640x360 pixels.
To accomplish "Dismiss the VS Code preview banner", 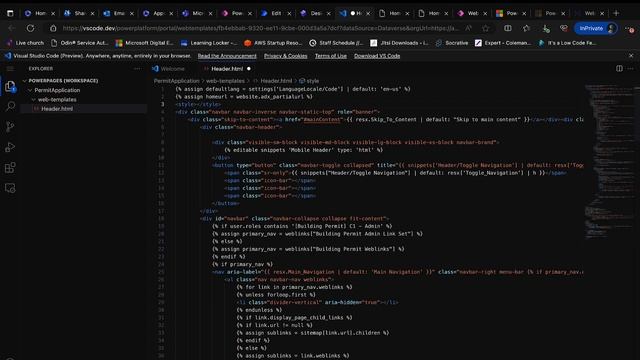I will click(631, 56).
